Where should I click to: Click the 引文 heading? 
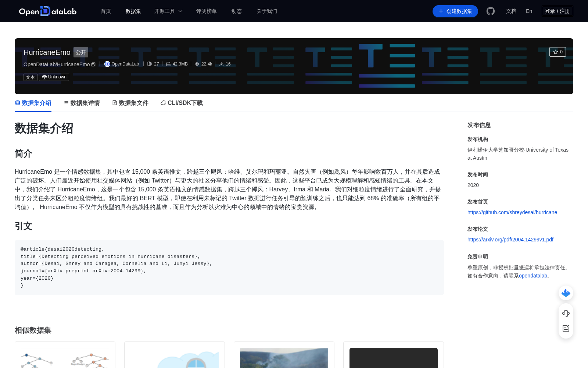click(24, 226)
